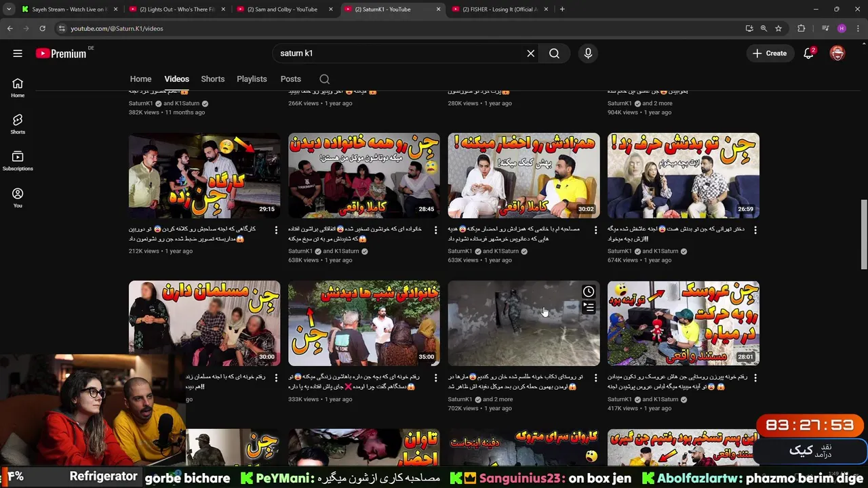Screen dimensions: 868x488
Task: Focus the youtube.com address bar
Action: (400, 28)
